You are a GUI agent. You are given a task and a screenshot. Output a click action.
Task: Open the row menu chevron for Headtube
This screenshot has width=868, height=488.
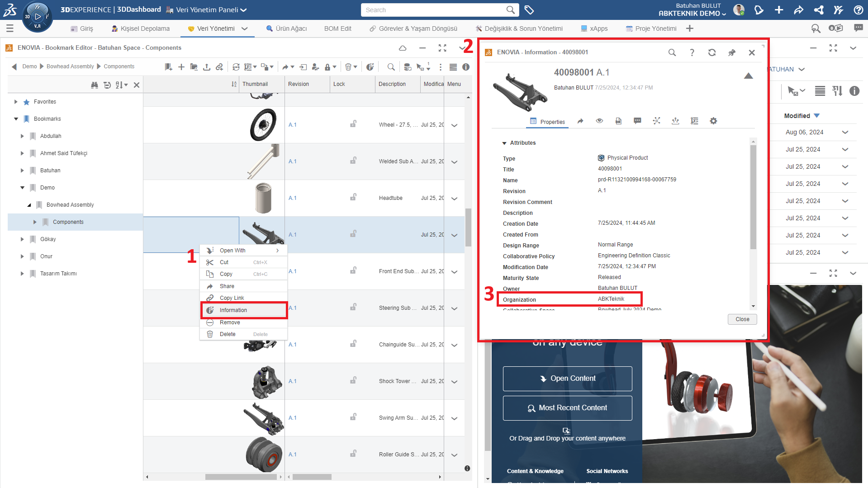point(454,199)
